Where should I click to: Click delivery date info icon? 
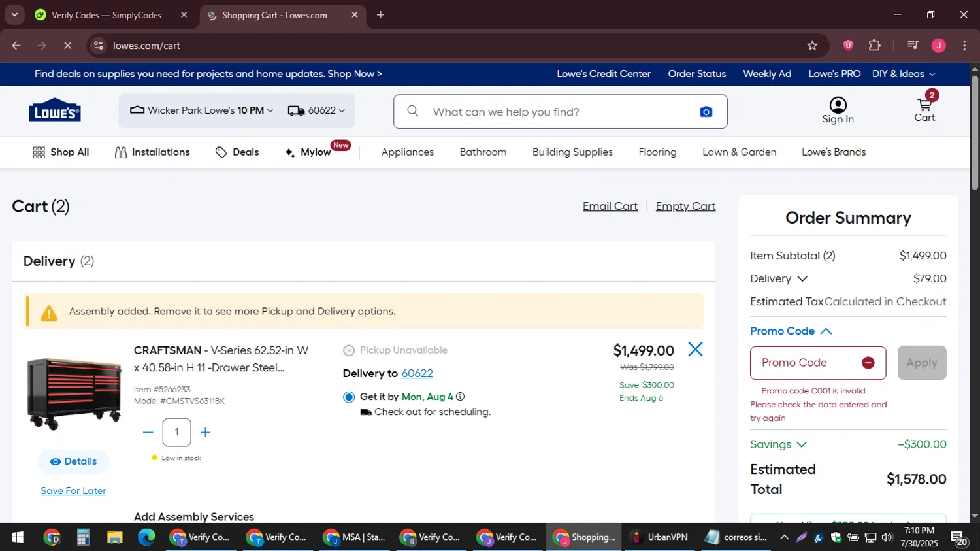coord(460,397)
